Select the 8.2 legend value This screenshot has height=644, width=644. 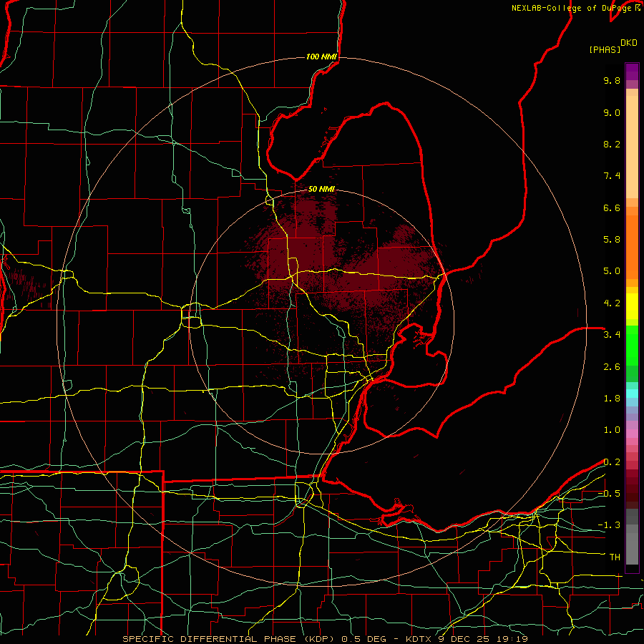(612, 144)
